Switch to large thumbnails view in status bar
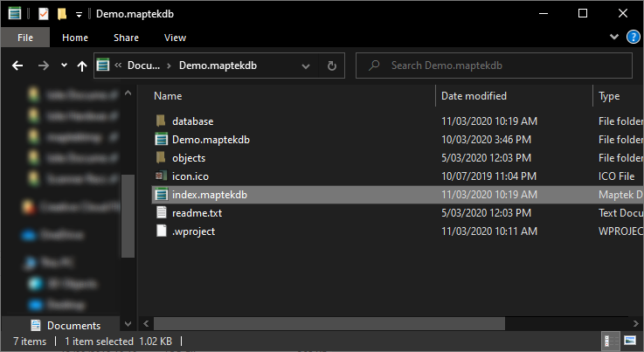Screen dimensions: 644x352 click(x=631, y=340)
